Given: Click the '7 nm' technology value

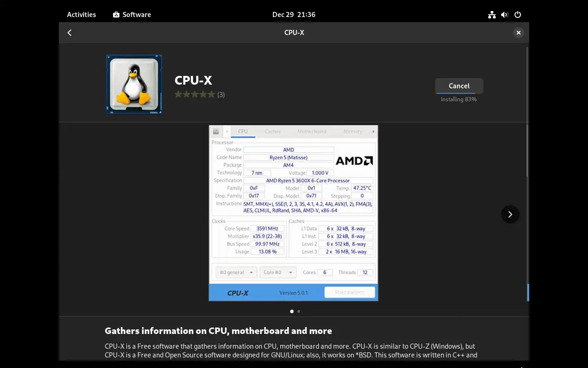Looking at the screenshot, I should tap(257, 173).
